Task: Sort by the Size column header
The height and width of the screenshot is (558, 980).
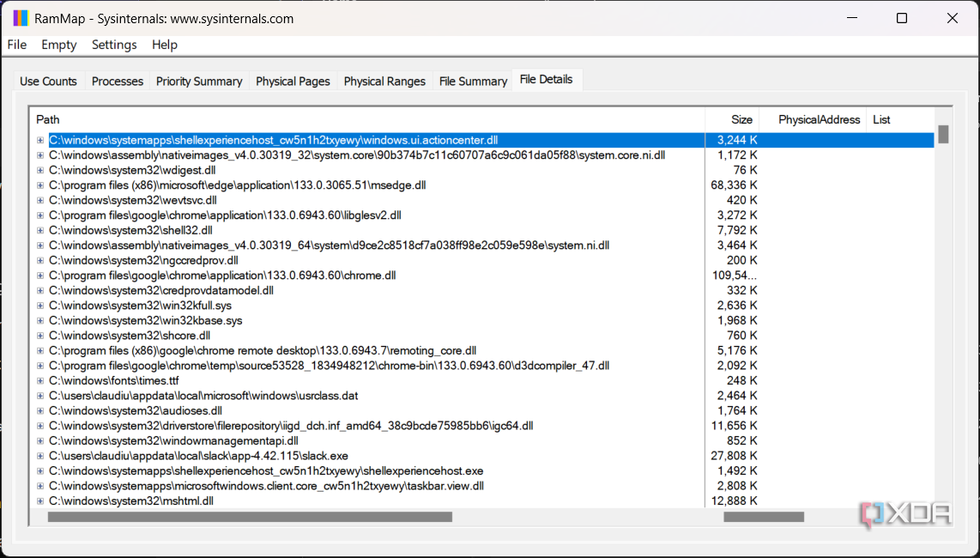Action: [732, 119]
